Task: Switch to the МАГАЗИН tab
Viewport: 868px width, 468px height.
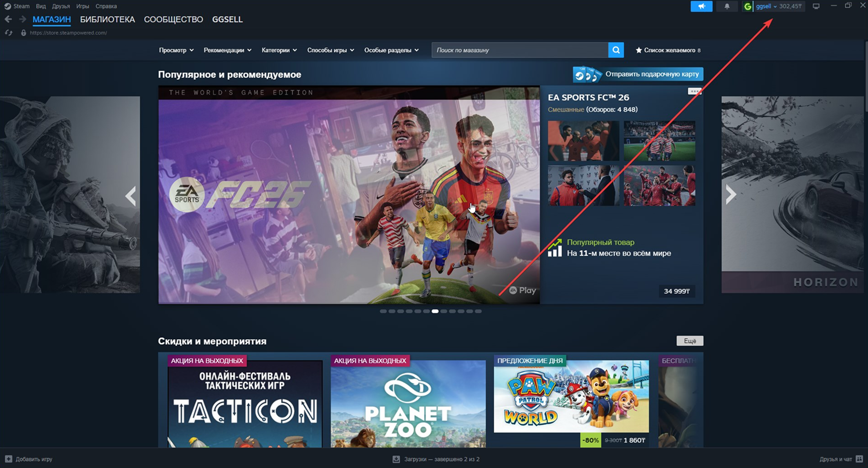Action: [51, 20]
